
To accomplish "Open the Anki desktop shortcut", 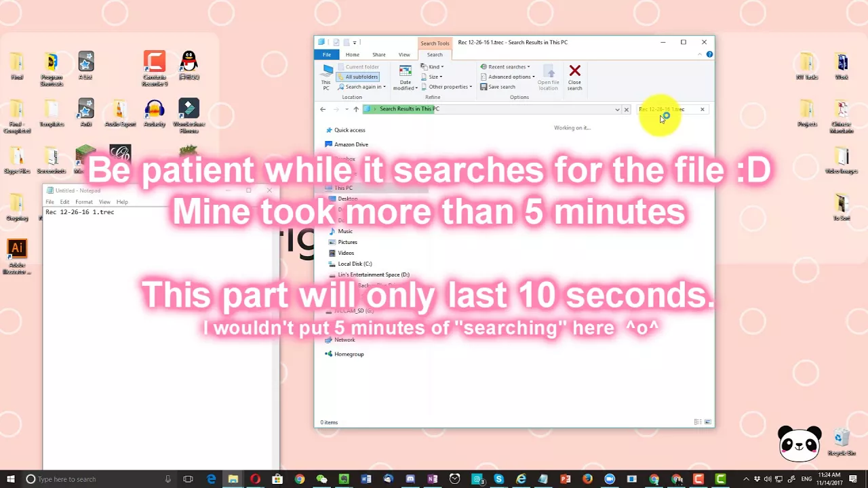I will click(85, 113).
